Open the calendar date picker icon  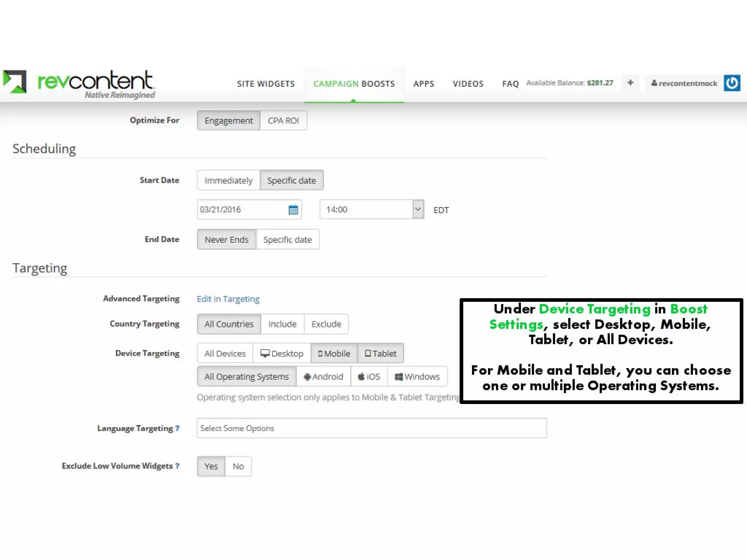click(x=293, y=210)
